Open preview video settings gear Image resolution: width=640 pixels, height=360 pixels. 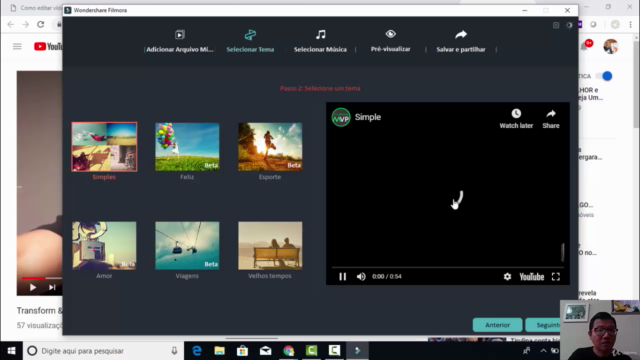(x=507, y=277)
